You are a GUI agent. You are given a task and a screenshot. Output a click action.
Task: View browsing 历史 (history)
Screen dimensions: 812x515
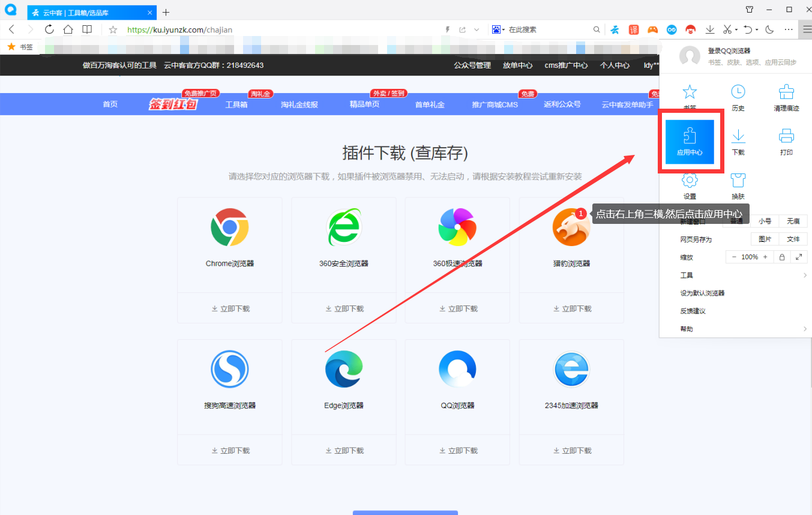pyautogui.click(x=738, y=97)
